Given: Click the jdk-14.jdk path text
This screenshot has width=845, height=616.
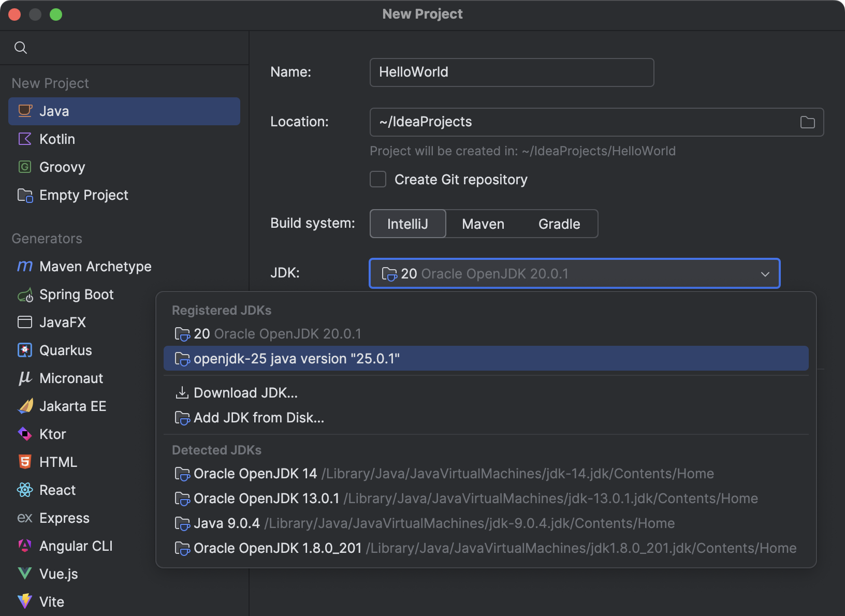Looking at the screenshot, I should point(518,474).
